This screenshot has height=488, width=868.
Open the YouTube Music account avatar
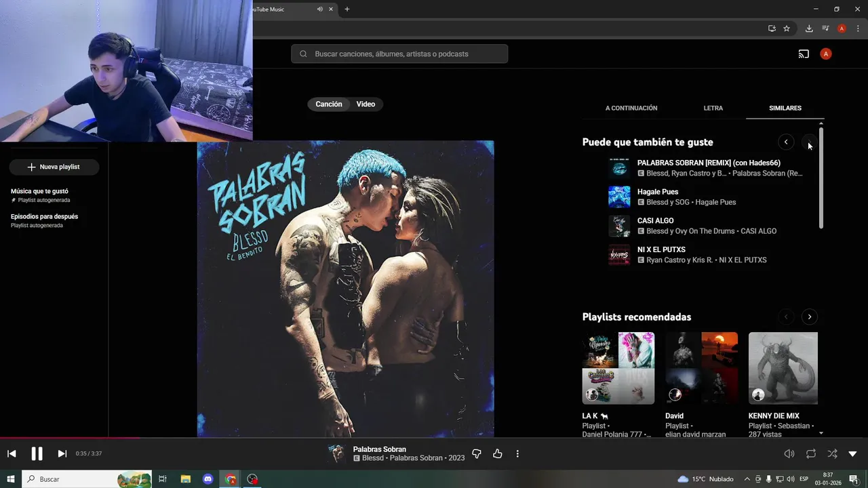(x=825, y=54)
